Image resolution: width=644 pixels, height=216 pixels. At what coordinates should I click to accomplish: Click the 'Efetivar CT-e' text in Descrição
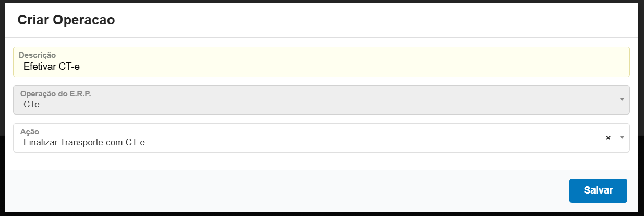pos(51,66)
